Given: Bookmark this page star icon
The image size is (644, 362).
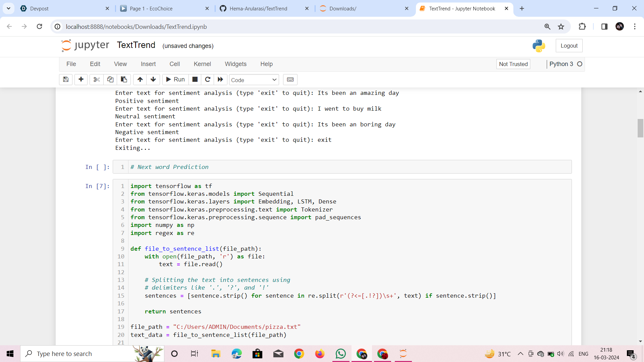Looking at the screenshot, I should (x=561, y=26).
